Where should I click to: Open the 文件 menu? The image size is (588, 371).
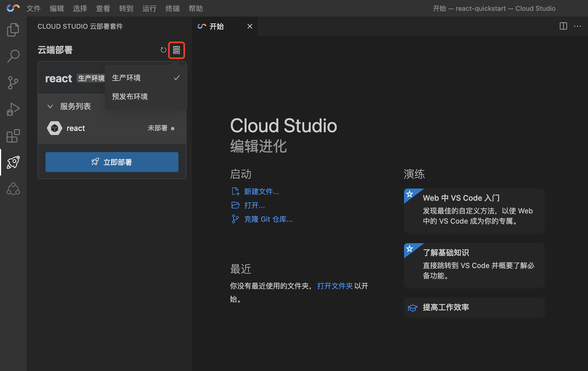pyautogui.click(x=34, y=9)
